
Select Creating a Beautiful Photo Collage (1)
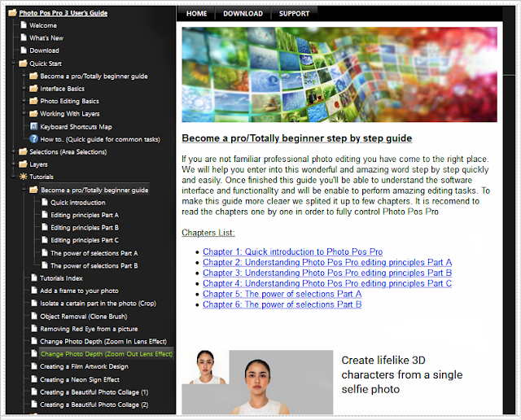[94, 392]
